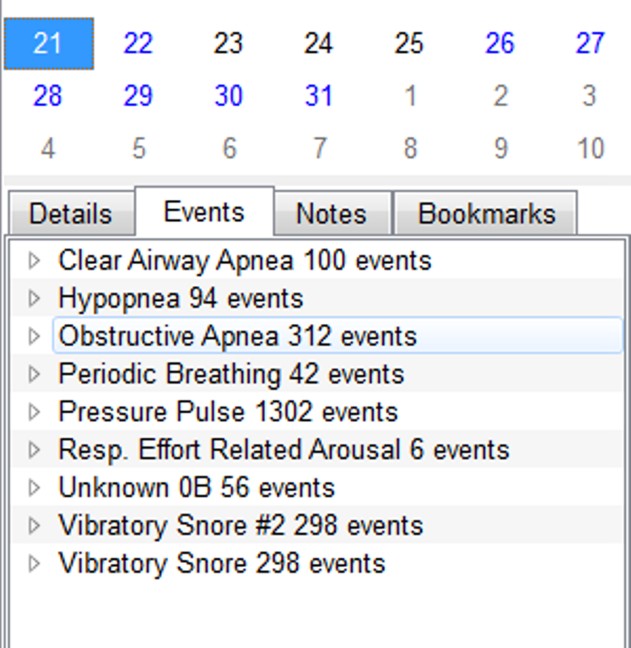Expand the Hypopnea 94 events node

click(x=35, y=299)
